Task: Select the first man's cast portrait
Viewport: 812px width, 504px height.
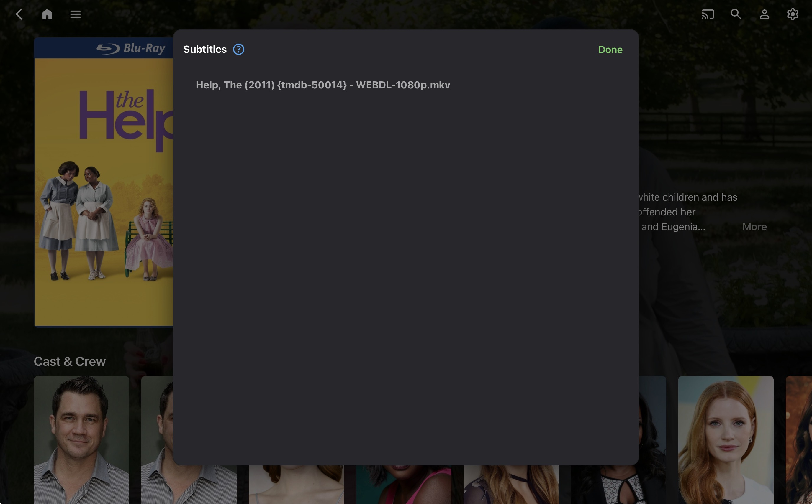Action: tap(81, 440)
